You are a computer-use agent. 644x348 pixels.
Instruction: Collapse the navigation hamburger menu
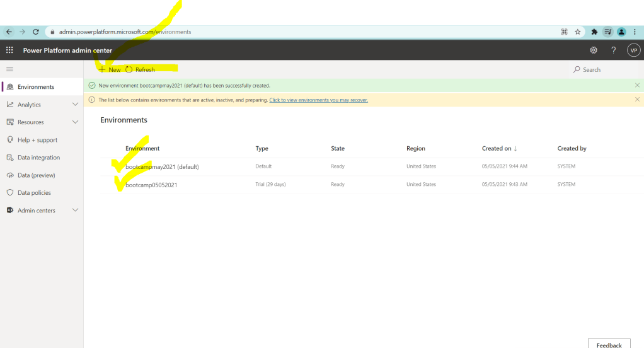point(10,69)
